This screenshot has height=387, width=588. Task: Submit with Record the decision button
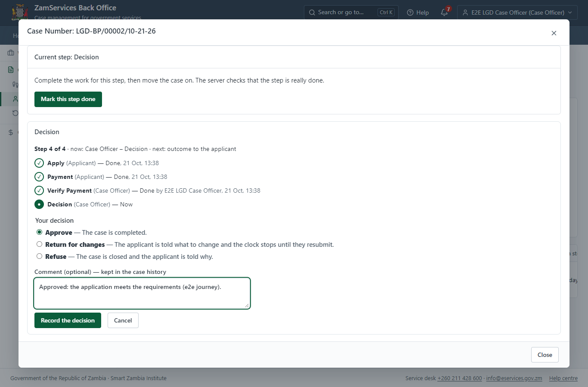68,320
